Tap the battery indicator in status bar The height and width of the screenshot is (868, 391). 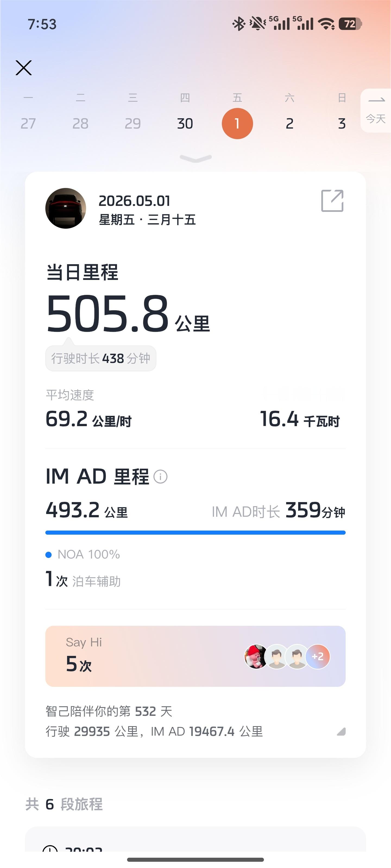pos(350,24)
